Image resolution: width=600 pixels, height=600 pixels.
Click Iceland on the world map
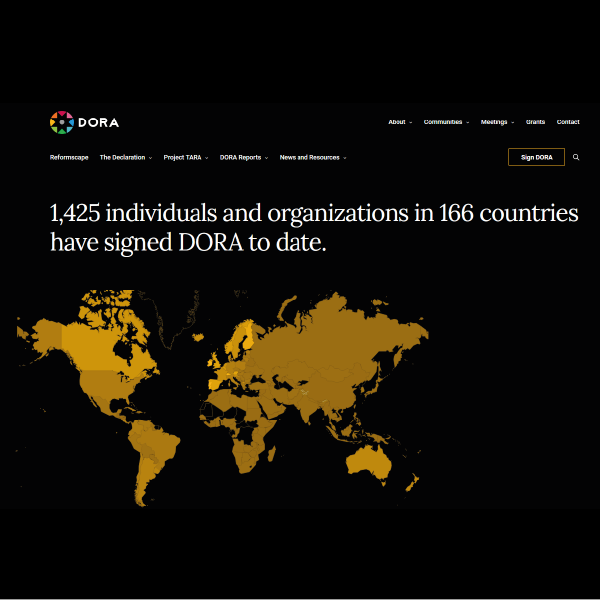pos(198,337)
